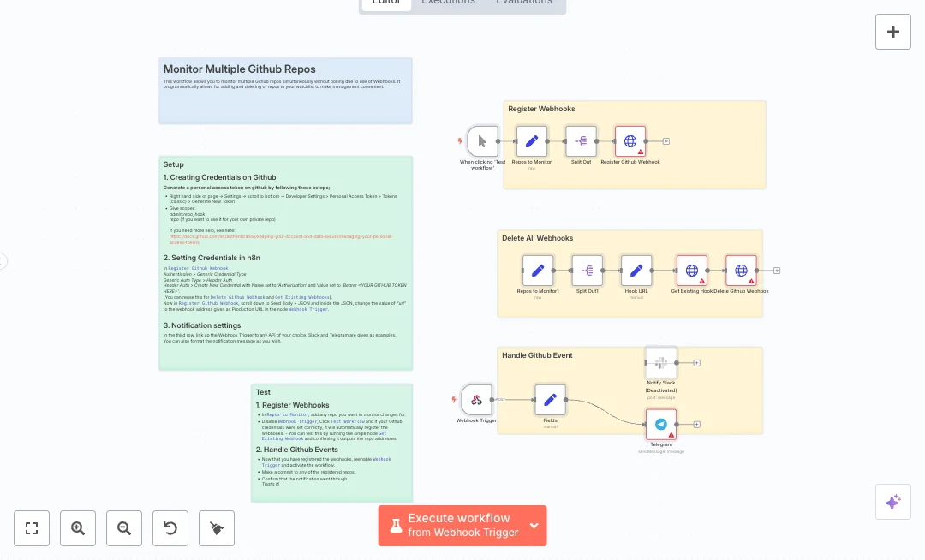This screenshot has width=925, height=560.
Task: Open the AI assistant sparkle button
Action: tap(892, 502)
